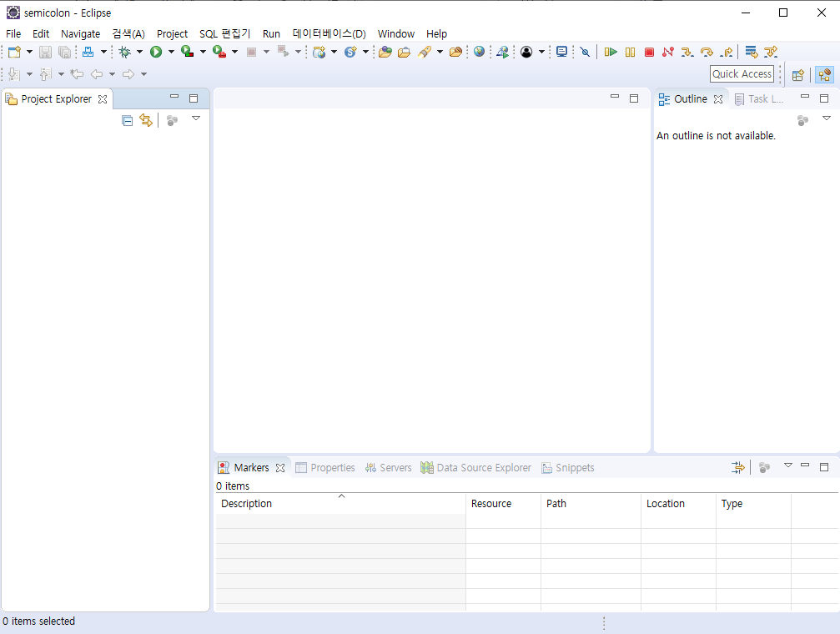Expand the Search flashlight dropdown arrow
Screen dimensions: 840x634
pyautogui.click(x=440, y=52)
